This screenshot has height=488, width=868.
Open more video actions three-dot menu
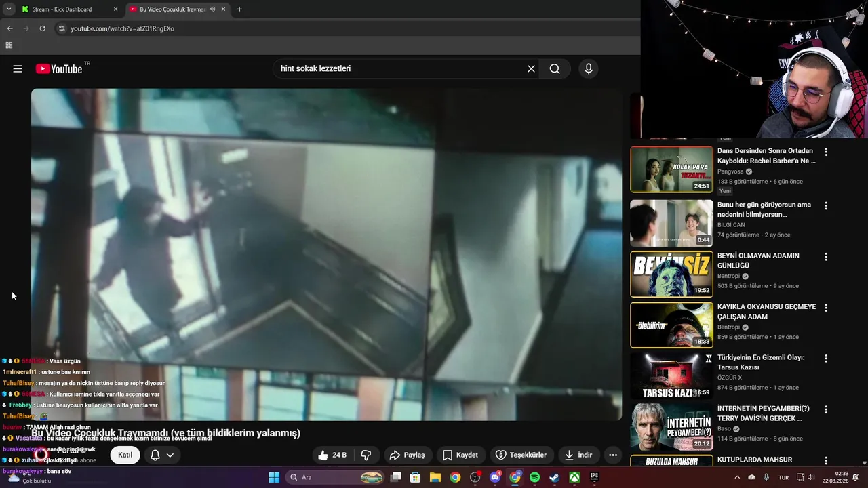[x=613, y=455]
